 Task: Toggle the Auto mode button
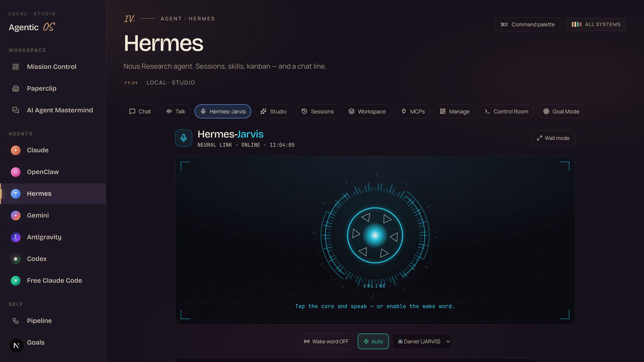(x=373, y=341)
